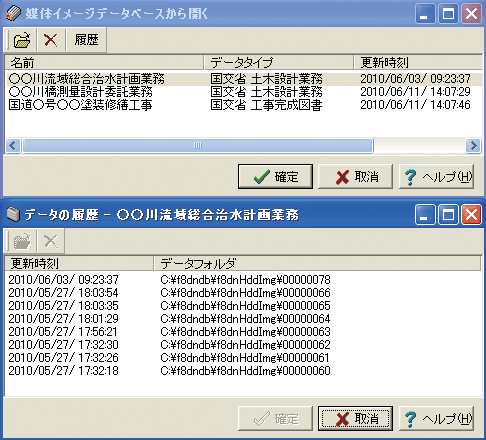
Task: Click the open folder icon in top toolbar
Action: tap(22, 40)
